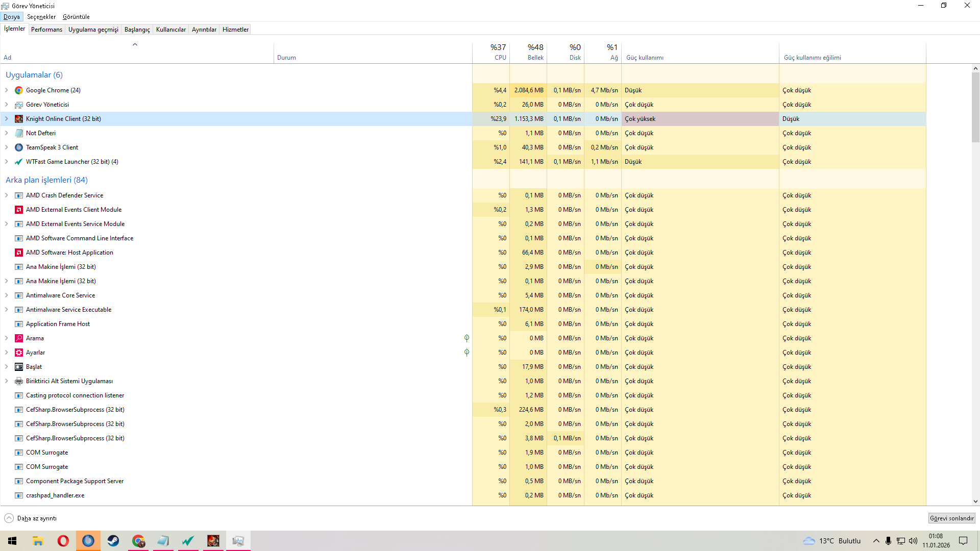
Task: Switch to the Hizmetler tab
Action: [236, 30]
